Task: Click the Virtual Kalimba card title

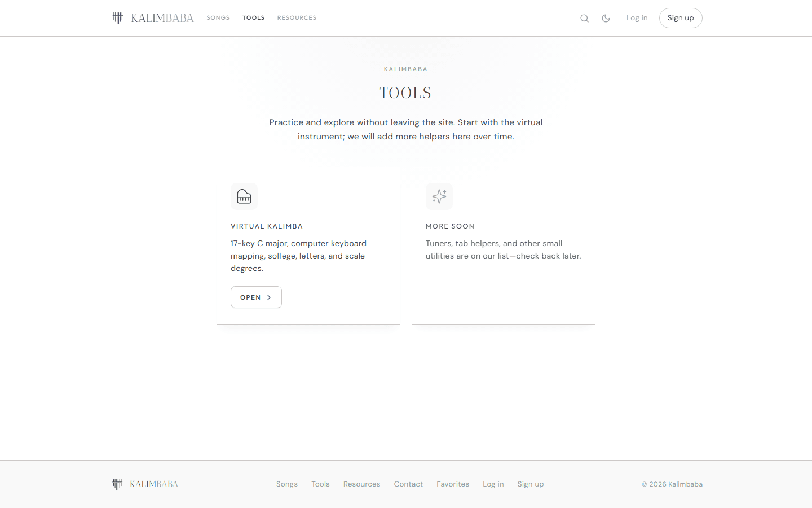Action: pos(267,226)
